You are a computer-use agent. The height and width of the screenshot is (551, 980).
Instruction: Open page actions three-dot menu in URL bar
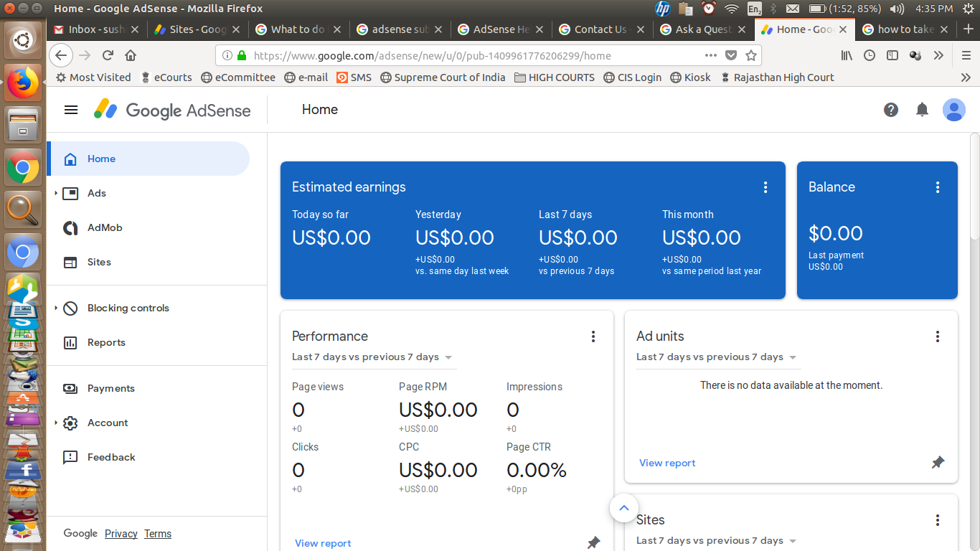click(x=711, y=55)
